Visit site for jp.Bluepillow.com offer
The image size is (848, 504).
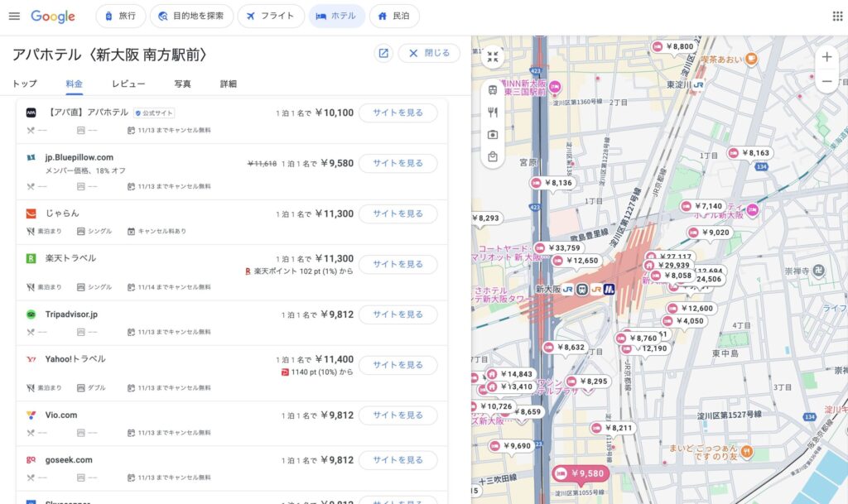click(397, 163)
